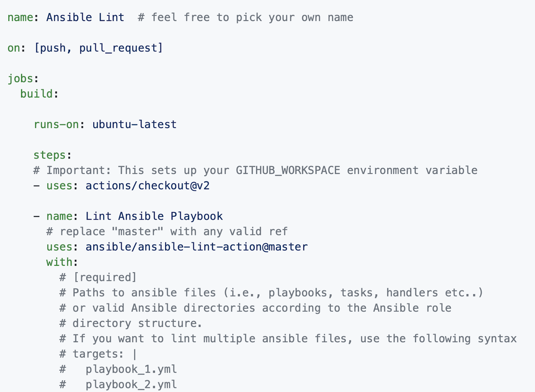Click the 'push' trigger text

(x=53, y=48)
